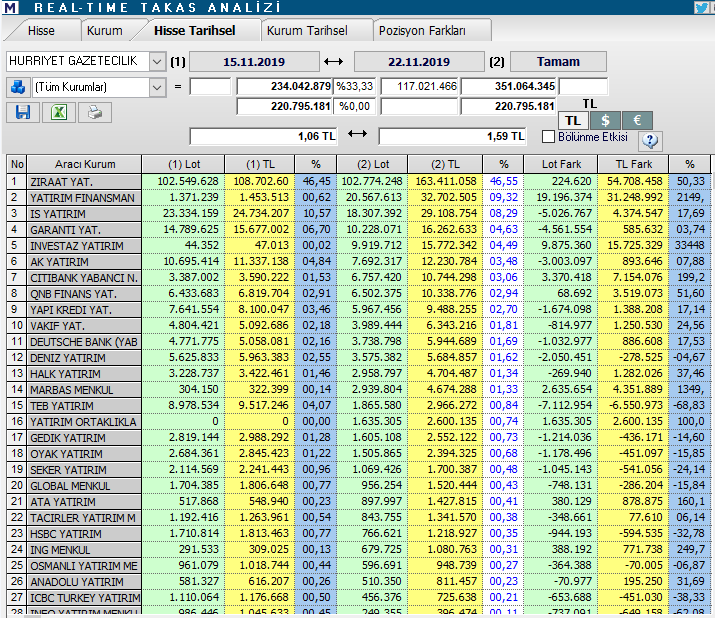Open help with the question mark icon
This screenshot has height=618, width=715.
(x=650, y=140)
